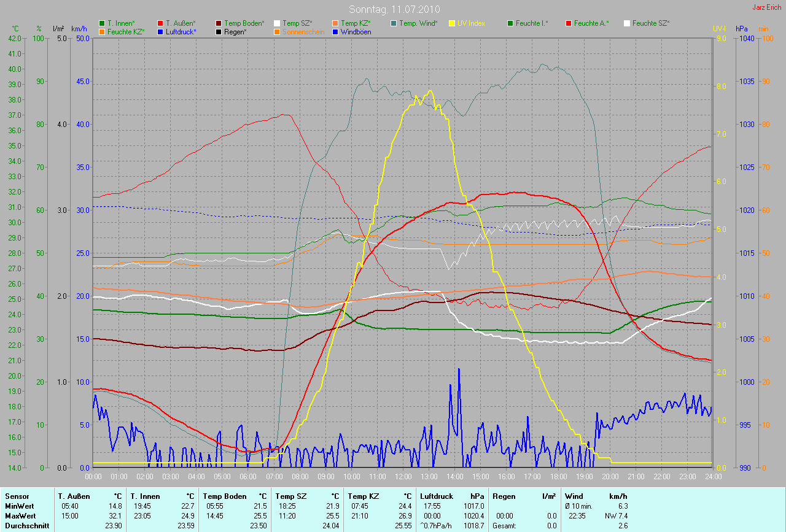
Task: Click the 12:00 time axis marker
Action: point(403,476)
